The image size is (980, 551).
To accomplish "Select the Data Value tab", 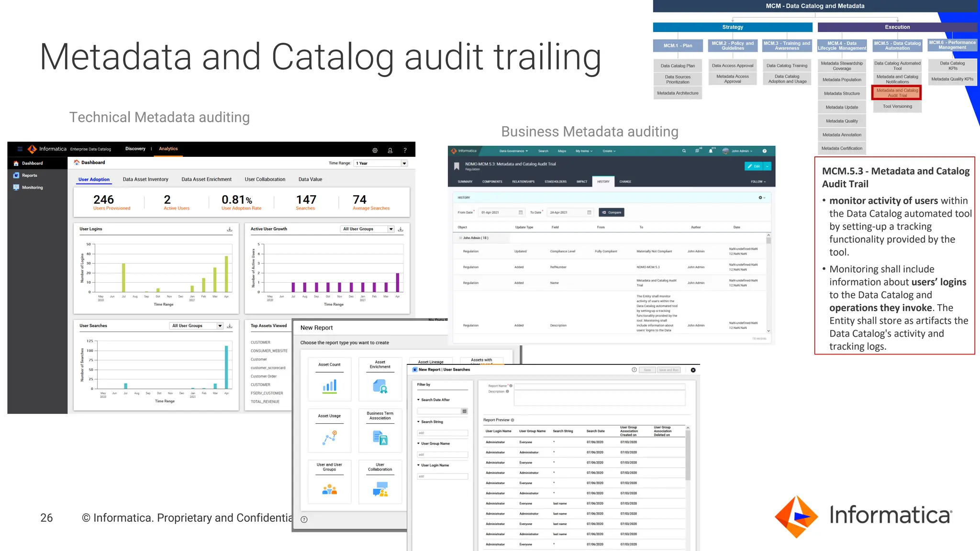I will point(310,179).
